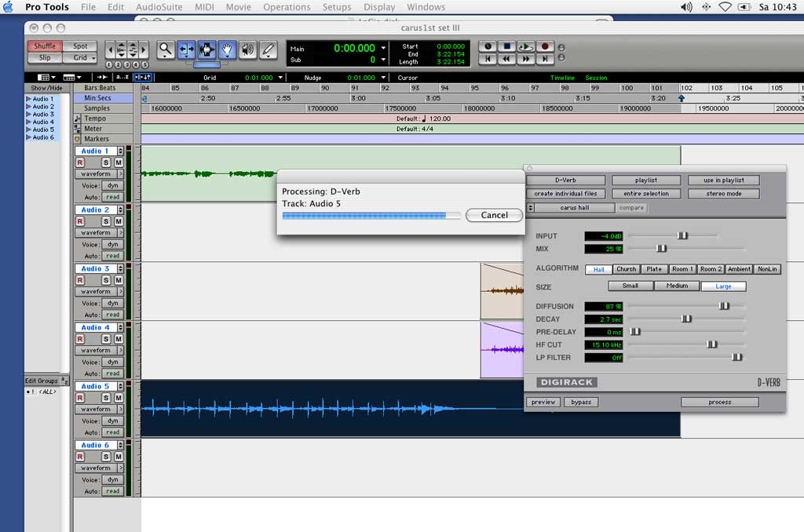The height and width of the screenshot is (532, 804).
Task: Click the D-Verb bypass button
Action: [x=581, y=403]
